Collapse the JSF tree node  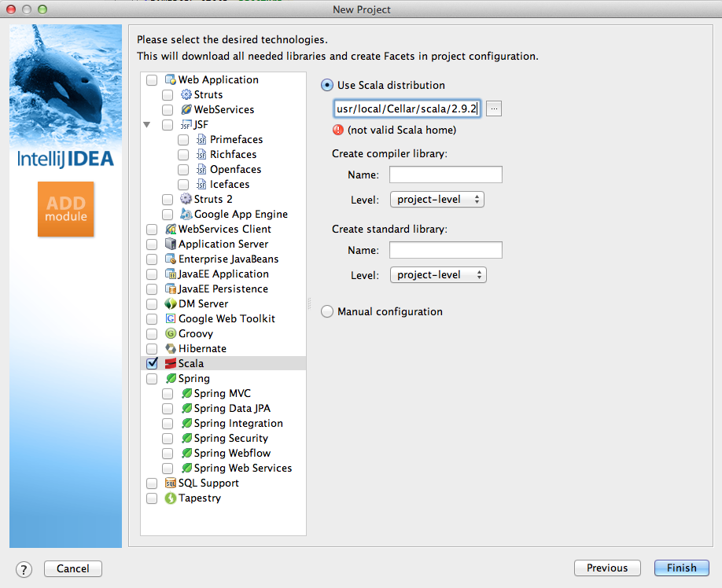pyautogui.click(x=147, y=125)
